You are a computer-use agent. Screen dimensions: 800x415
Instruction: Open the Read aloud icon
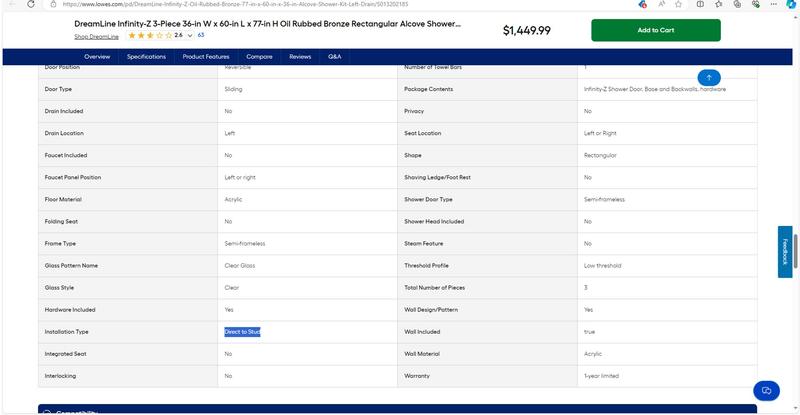pyautogui.click(x=661, y=4)
